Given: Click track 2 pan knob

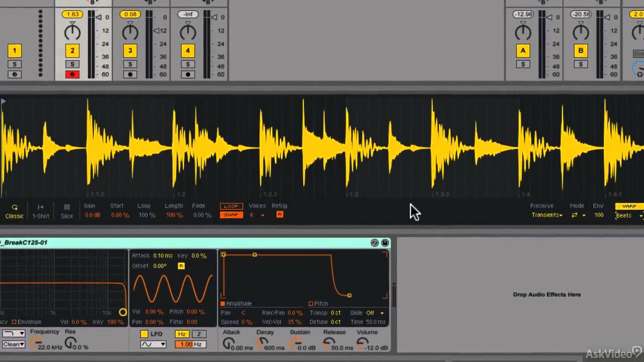Looking at the screenshot, I should point(72,33).
